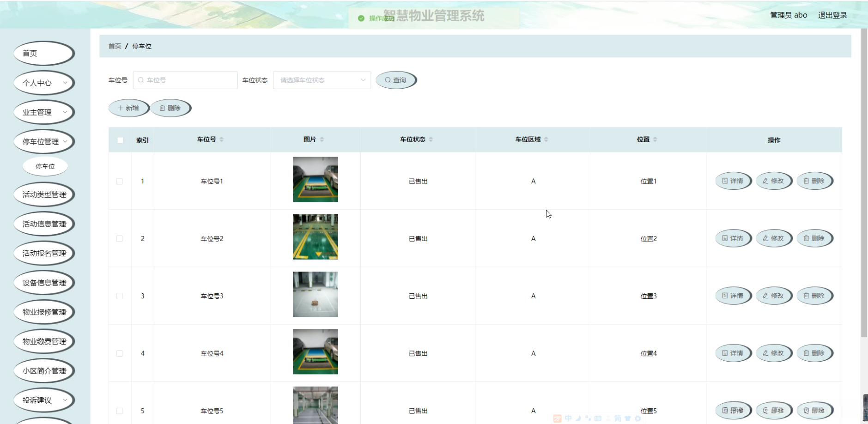868x424 pixels.
Task: Collapse the 停车位管理 sidebar menu
Action: pos(44,142)
